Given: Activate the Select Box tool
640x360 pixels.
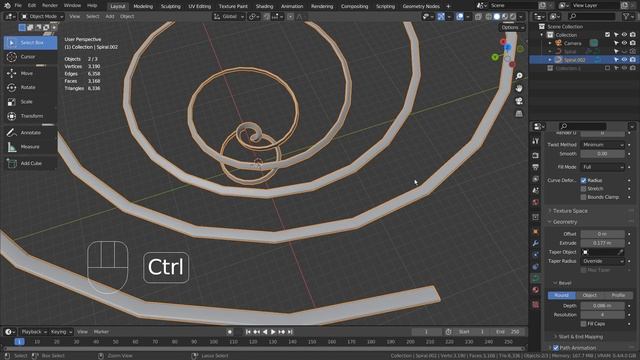Looking at the screenshot, I should (30, 42).
